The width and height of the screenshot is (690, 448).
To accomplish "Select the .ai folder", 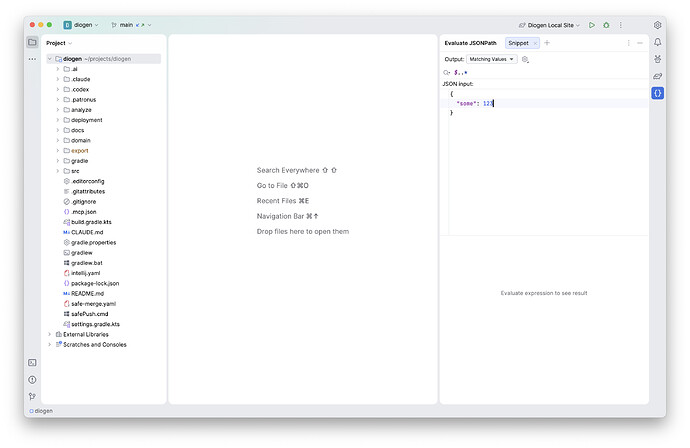I will coord(74,69).
